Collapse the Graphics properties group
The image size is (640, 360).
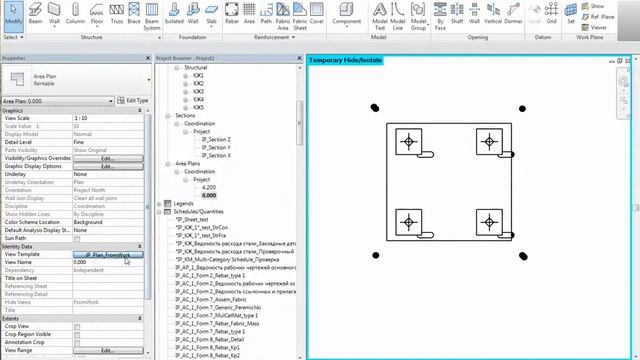click(140, 111)
